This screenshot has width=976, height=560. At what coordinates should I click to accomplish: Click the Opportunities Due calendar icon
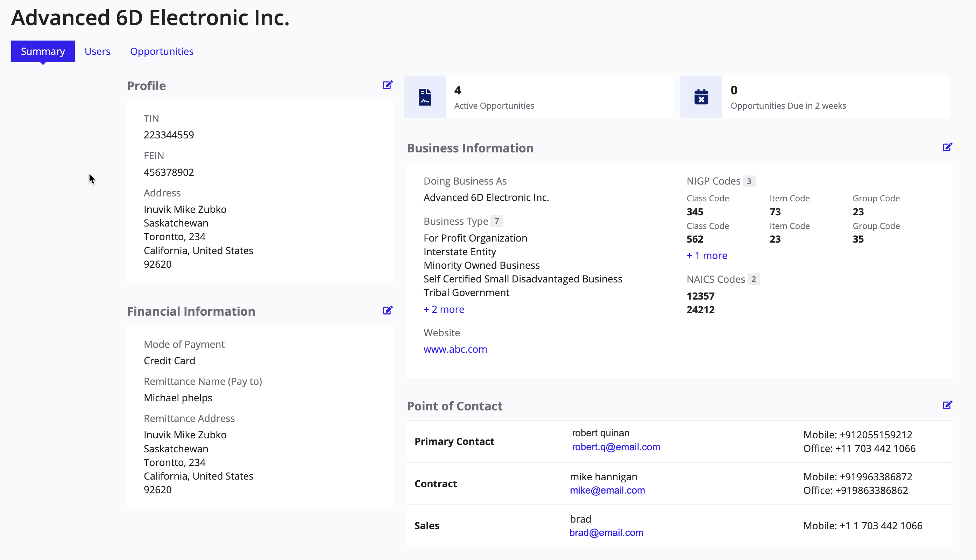coord(701,97)
